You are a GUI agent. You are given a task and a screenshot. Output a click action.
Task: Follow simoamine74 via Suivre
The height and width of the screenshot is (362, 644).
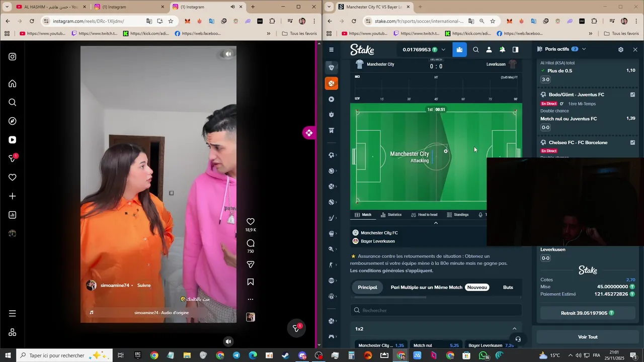coord(144,286)
